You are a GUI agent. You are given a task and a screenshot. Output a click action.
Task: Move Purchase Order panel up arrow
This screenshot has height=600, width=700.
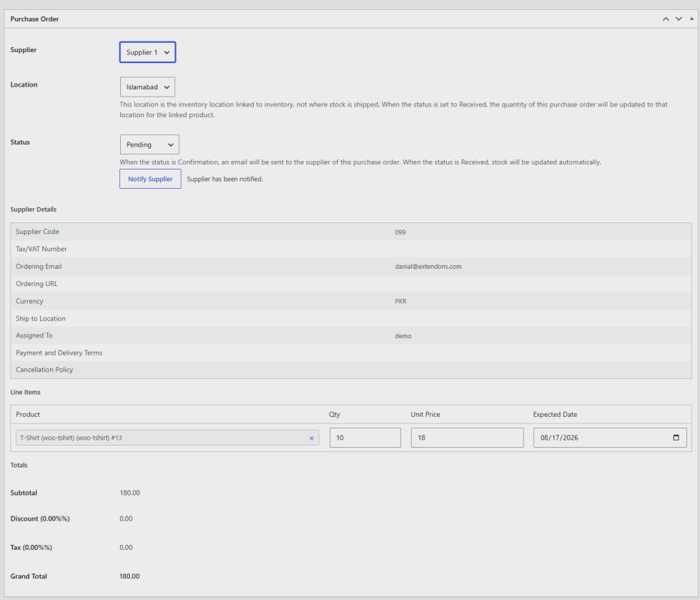[666, 19]
